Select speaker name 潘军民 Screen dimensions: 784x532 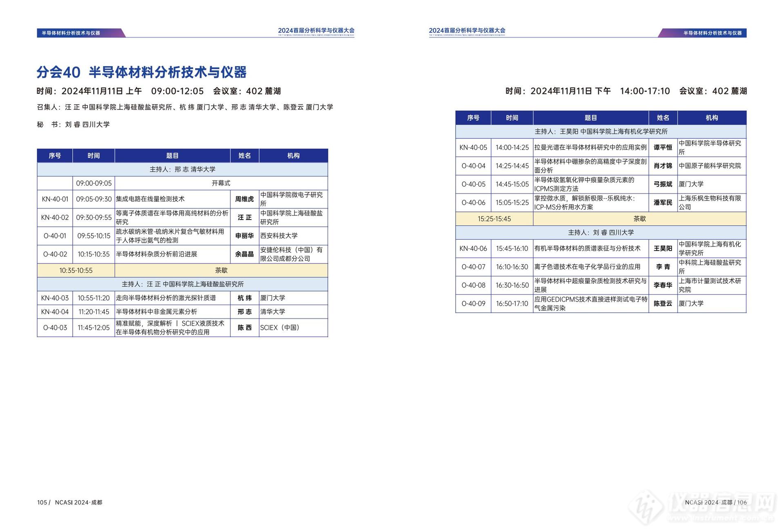click(x=663, y=203)
